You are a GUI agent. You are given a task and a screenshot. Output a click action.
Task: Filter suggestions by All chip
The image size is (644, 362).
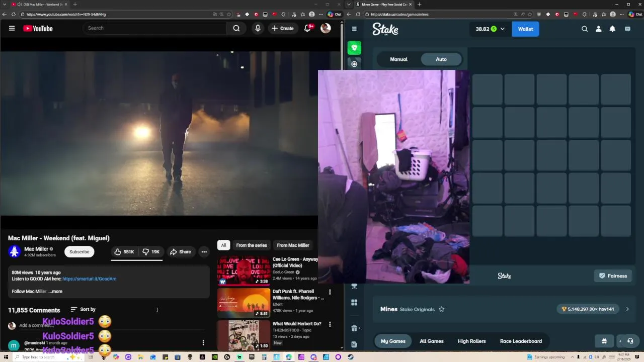(x=223, y=245)
